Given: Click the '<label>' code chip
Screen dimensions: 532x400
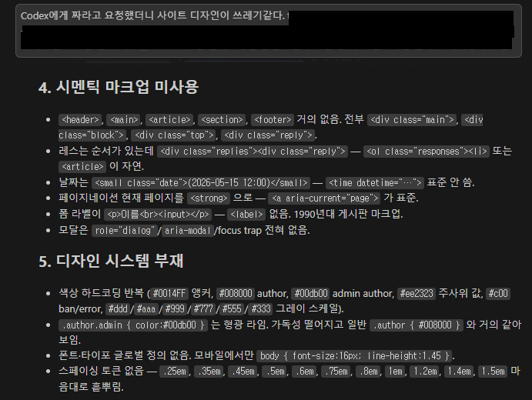Looking at the screenshot, I should 246,215.
